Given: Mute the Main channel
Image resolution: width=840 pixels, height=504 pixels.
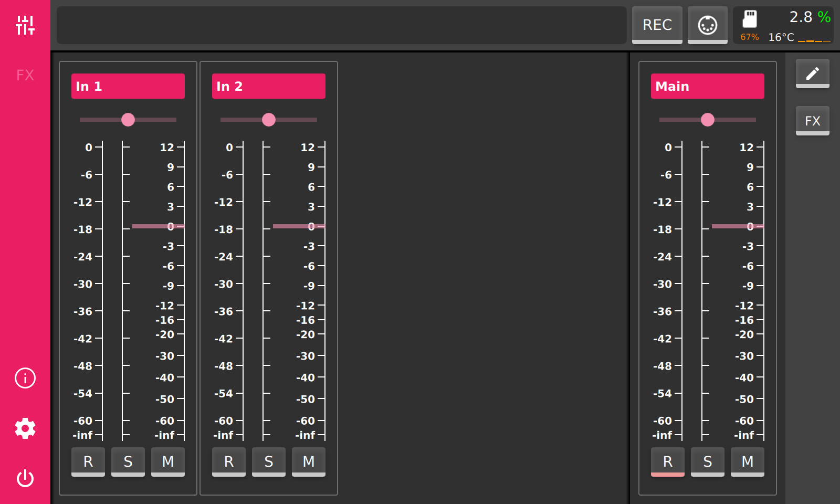Looking at the screenshot, I should pyautogui.click(x=748, y=461).
